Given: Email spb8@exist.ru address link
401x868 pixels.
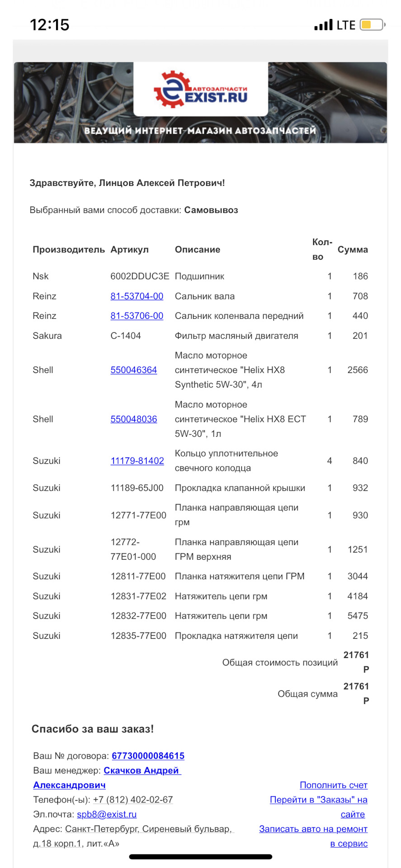Looking at the screenshot, I should point(107,814).
